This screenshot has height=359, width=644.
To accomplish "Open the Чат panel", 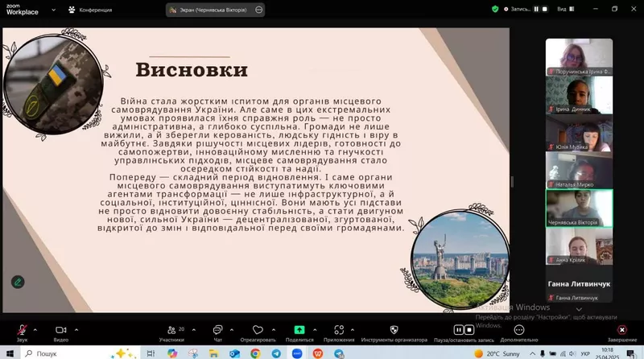I will [217, 332].
